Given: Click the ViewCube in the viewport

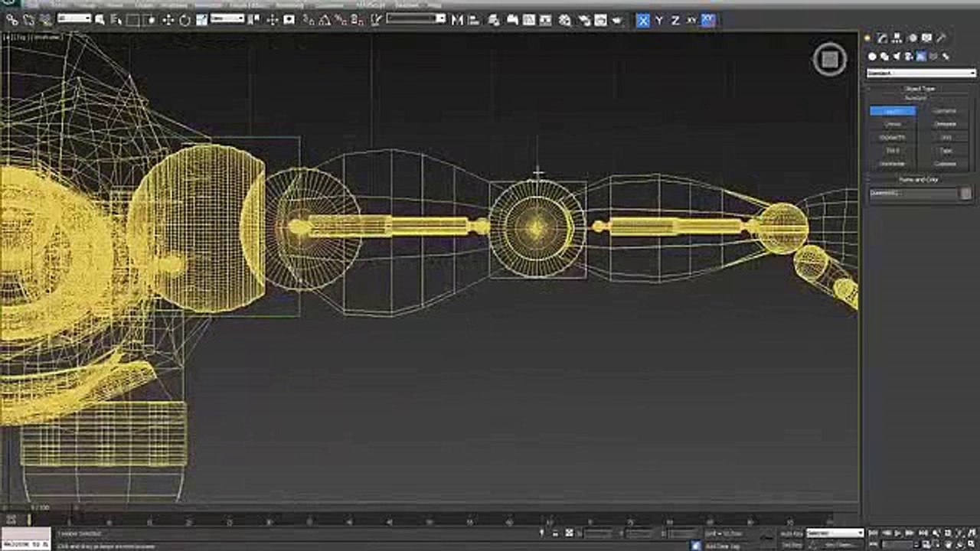Looking at the screenshot, I should click(829, 59).
